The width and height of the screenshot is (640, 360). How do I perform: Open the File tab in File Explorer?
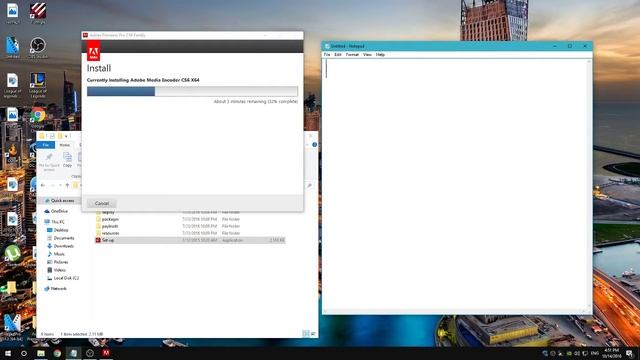click(x=46, y=145)
